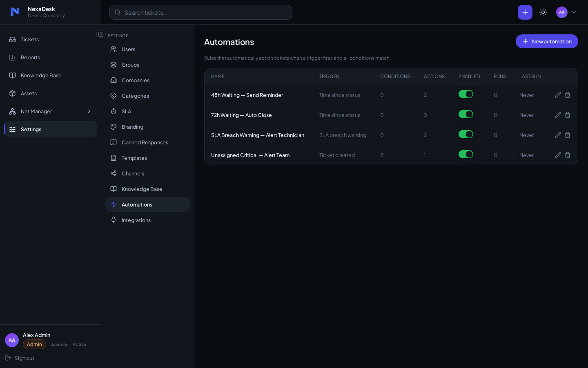Open the SLA settings page
Image resolution: width=588 pixels, height=368 pixels.
(147, 111)
